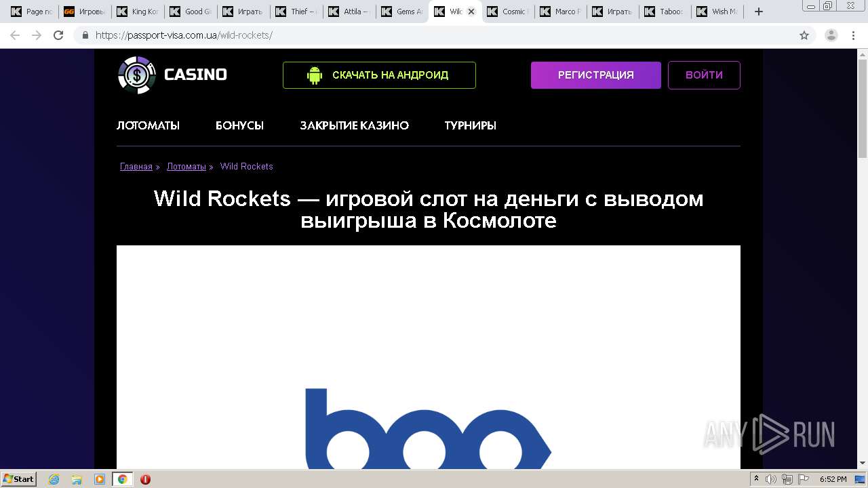Click the taskbar clock 6:52 PM
The image size is (868, 488).
point(833,479)
